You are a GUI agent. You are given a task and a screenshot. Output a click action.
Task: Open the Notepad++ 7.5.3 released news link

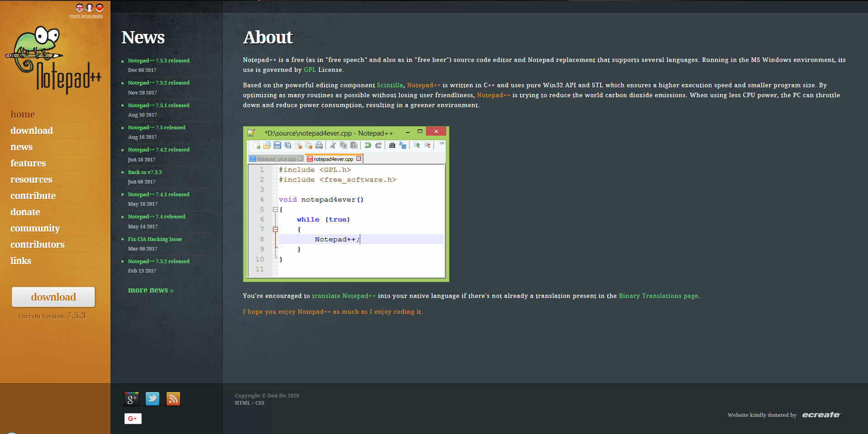pyautogui.click(x=158, y=61)
